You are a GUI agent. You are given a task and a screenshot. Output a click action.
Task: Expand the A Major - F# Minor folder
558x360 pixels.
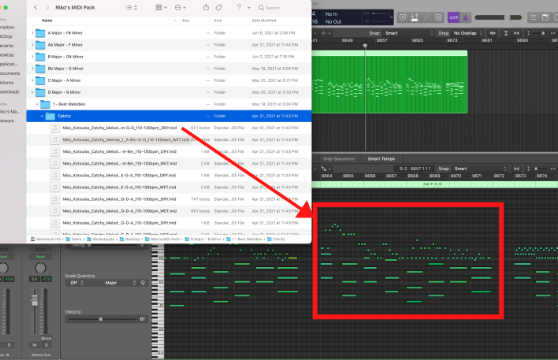point(32,33)
